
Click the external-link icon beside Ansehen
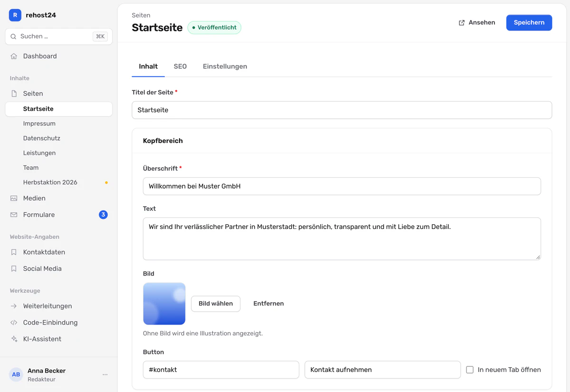[462, 23]
